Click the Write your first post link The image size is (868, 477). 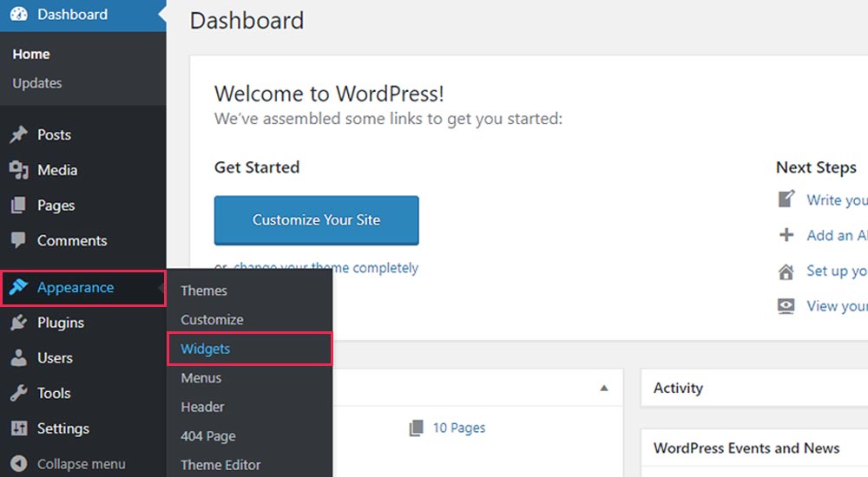click(837, 199)
